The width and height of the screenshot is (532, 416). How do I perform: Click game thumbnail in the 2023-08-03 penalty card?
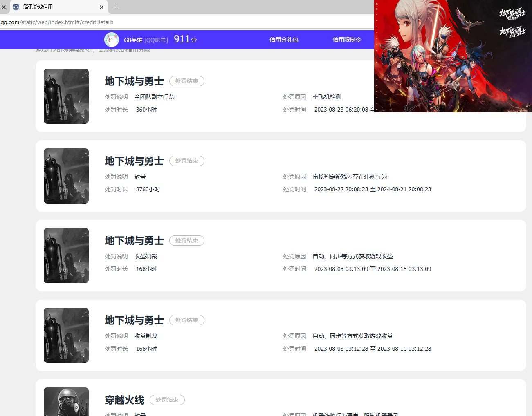66,335
